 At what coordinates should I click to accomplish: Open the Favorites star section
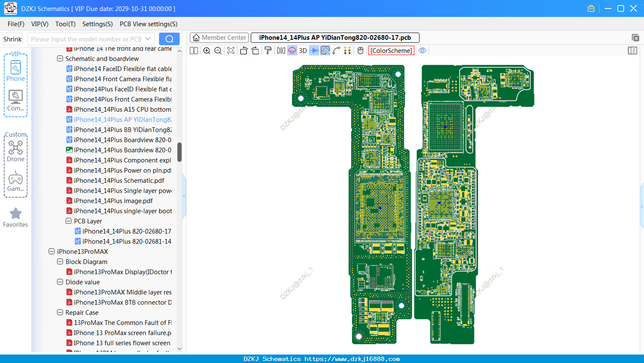pos(16,217)
